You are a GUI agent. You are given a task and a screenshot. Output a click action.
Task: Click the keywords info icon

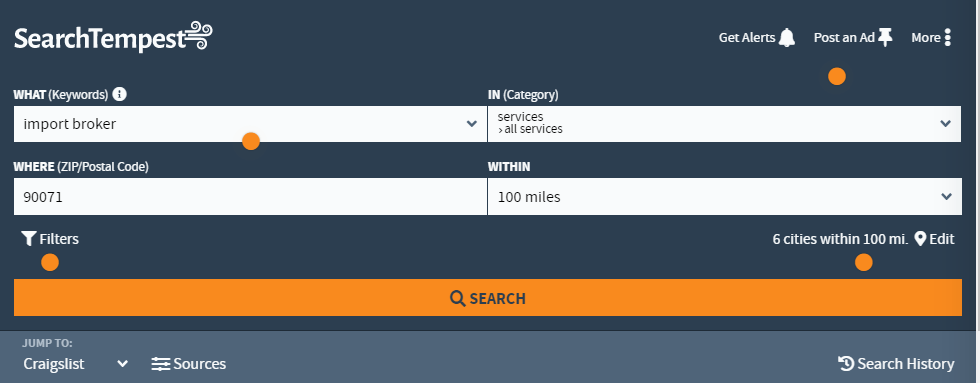click(119, 94)
